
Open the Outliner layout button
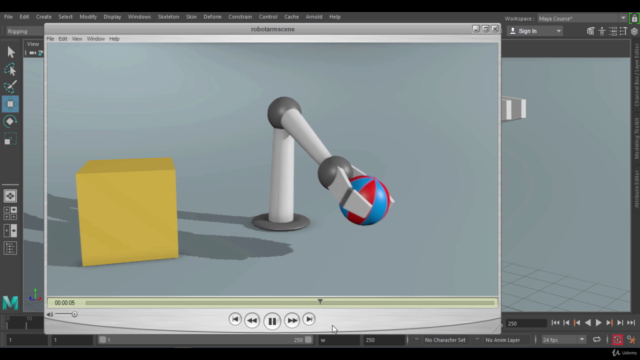10,248
